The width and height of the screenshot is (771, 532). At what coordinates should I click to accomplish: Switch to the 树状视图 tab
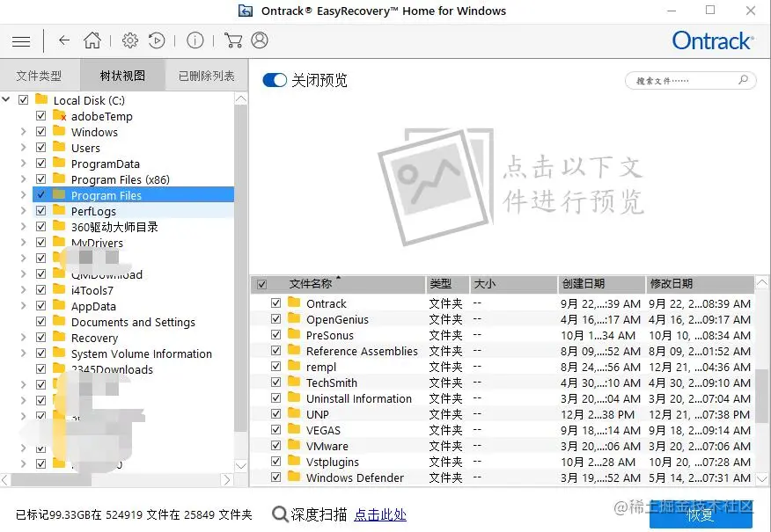[122, 76]
